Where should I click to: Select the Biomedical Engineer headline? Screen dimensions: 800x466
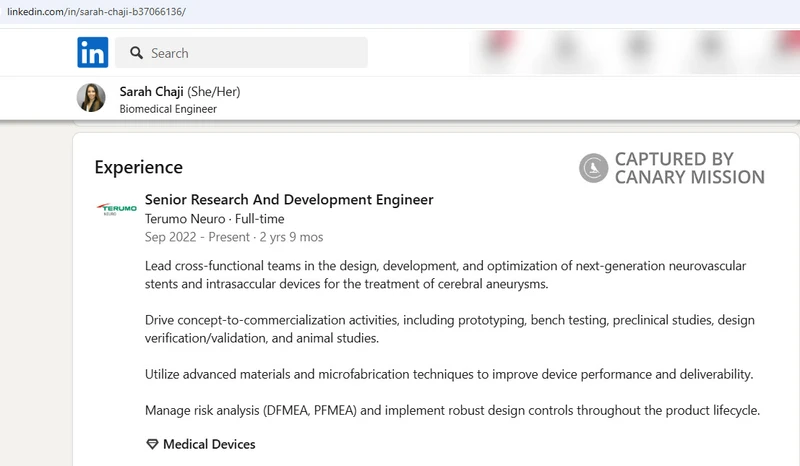pos(168,109)
